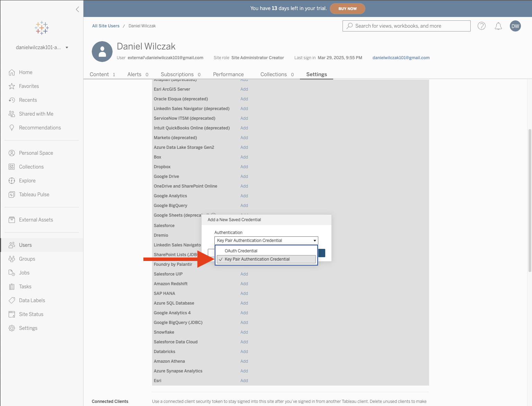Open Users icon in sidebar
This screenshot has width=532, height=406.
(12, 245)
